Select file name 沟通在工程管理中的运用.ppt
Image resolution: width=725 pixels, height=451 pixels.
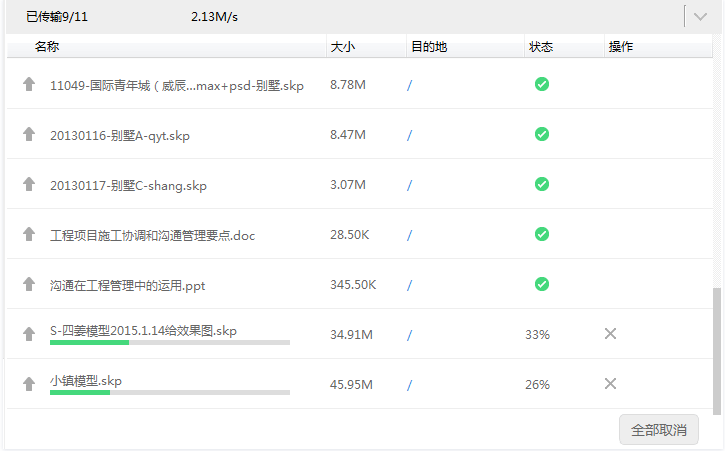pyautogui.click(x=128, y=285)
